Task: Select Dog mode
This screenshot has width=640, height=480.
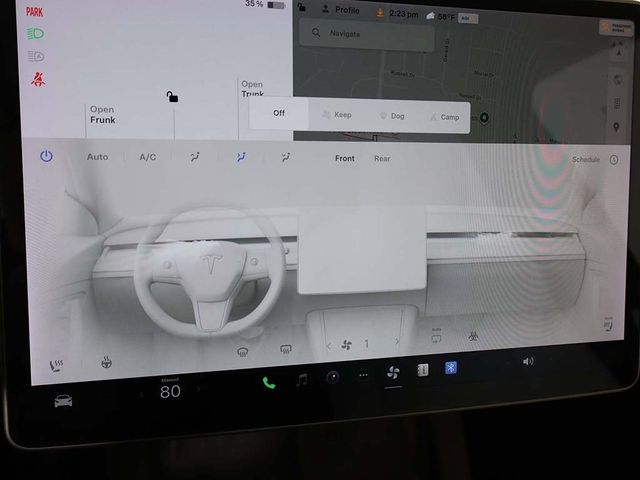Action: pos(392,116)
